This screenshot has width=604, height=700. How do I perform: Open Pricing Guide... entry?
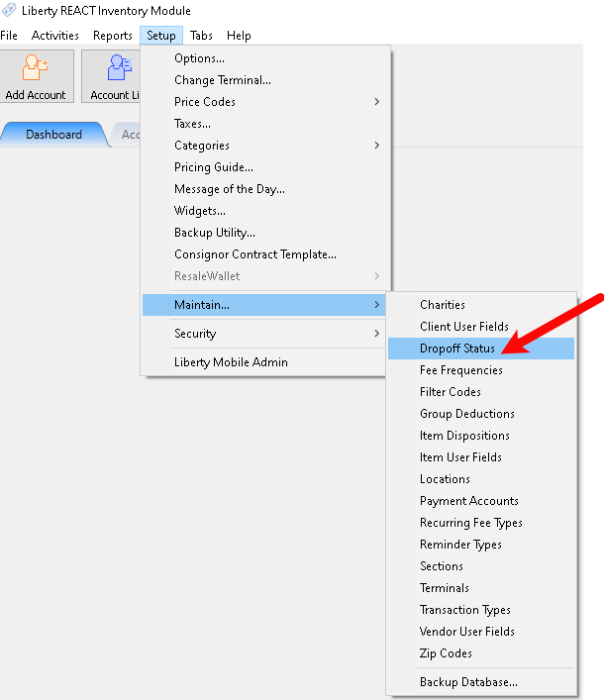pyautogui.click(x=265, y=167)
